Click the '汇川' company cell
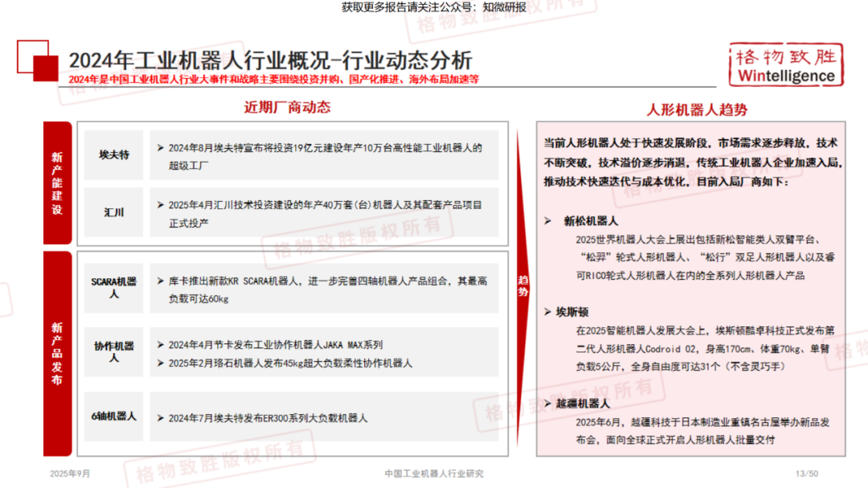The width and height of the screenshot is (868, 488). pyautogui.click(x=114, y=212)
